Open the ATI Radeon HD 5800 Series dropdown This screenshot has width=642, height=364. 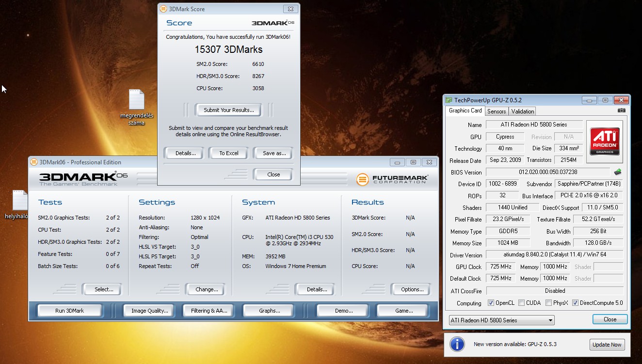tap(501, 320)
